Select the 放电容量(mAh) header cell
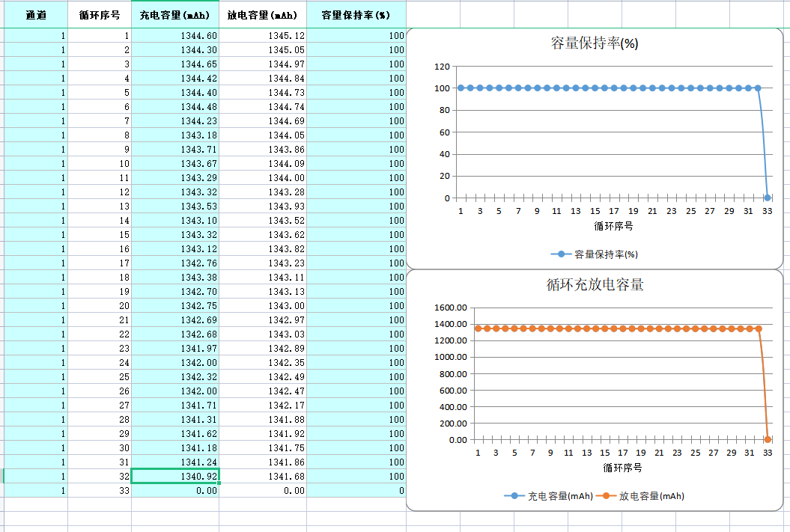This screenshot has width=790, height=532. [x=263, y=15]
